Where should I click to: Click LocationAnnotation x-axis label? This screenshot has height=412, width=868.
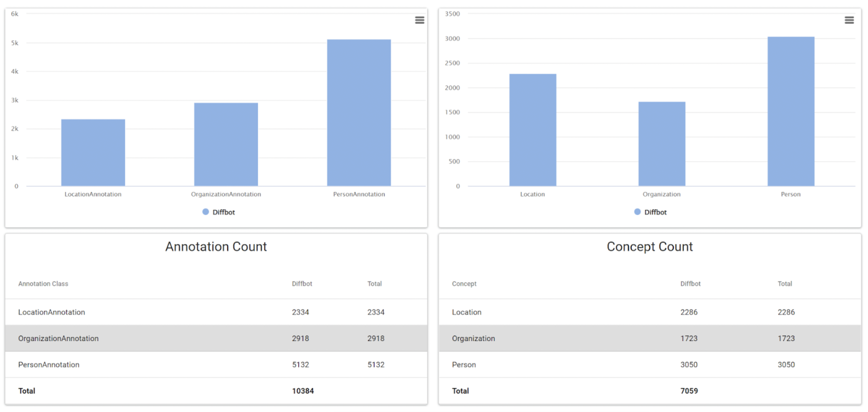coord(93,194)
